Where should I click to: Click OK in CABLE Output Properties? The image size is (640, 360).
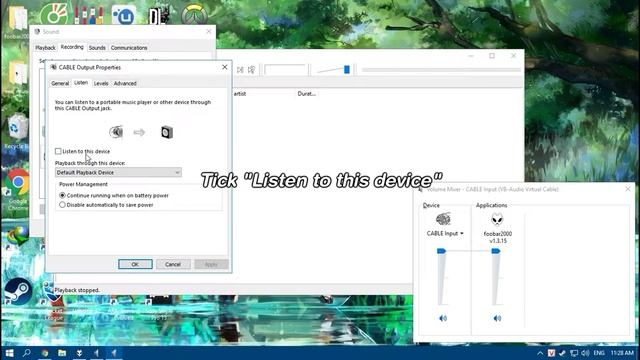pos(135,264)
